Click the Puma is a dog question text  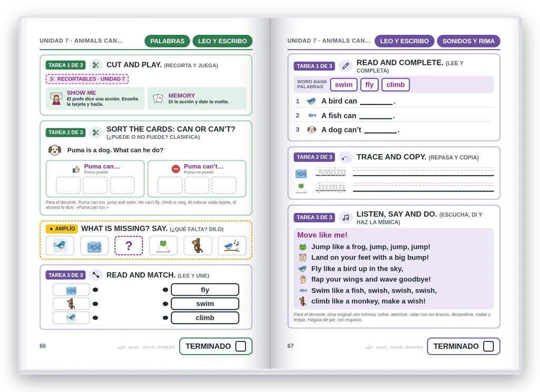[x=115, y=150]
